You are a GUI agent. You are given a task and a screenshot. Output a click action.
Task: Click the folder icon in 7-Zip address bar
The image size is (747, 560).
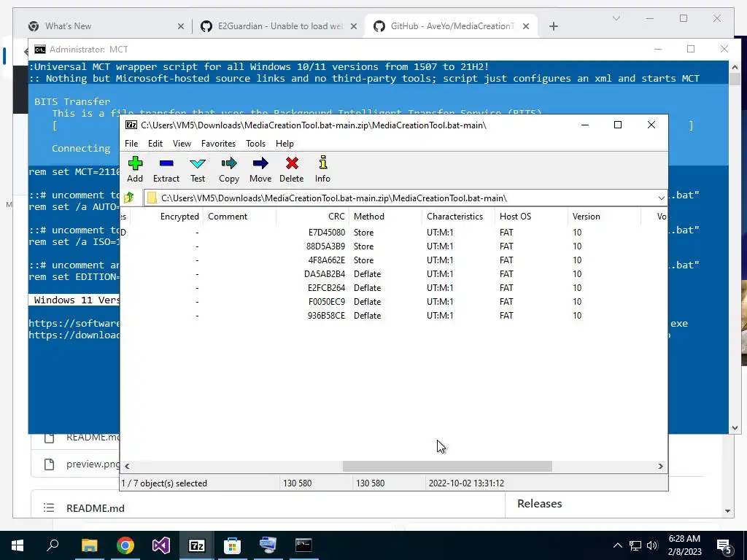[152, 198]
